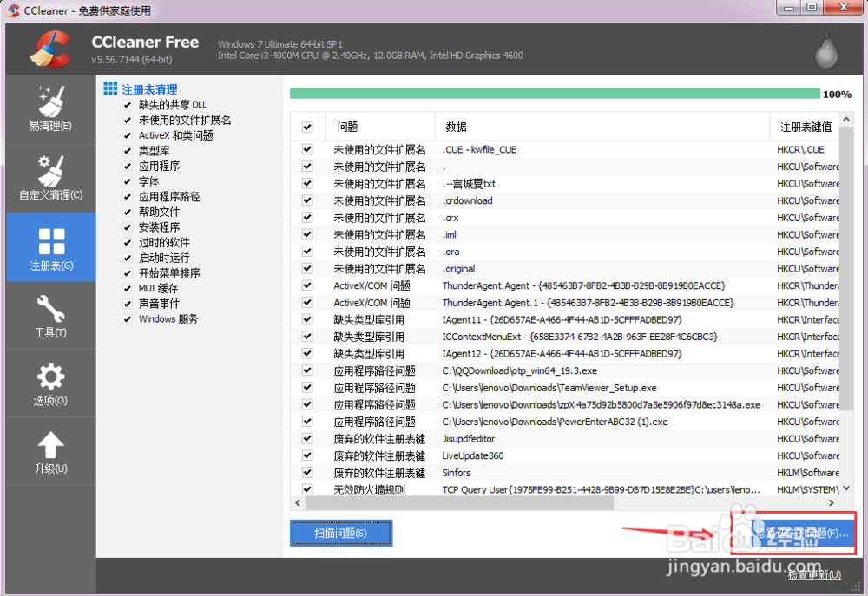868x596 pixels.
Task: Select row .crx extension entry
Action: point(565,218)
